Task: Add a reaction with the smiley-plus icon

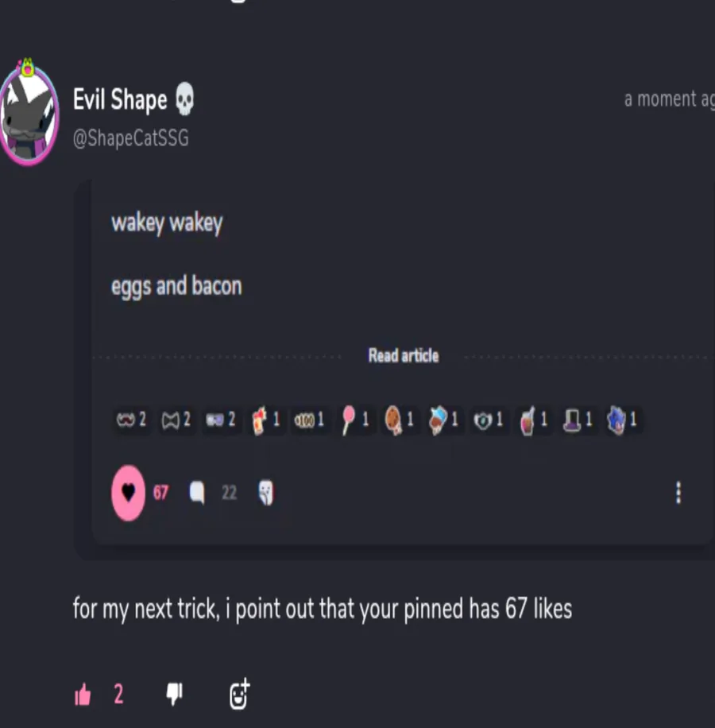Action: click(239, 694)
